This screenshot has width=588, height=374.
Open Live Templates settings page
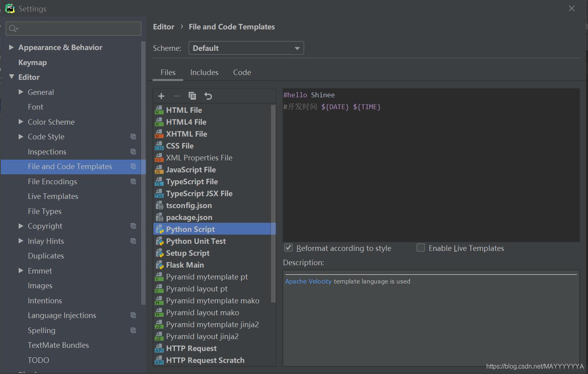click(x=53, y=196)
